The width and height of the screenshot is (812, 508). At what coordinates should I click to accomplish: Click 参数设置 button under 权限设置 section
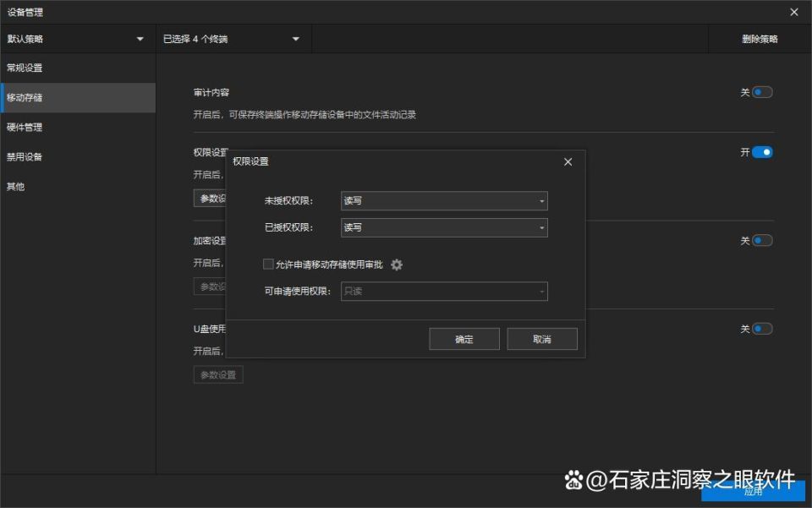(210, 198)
